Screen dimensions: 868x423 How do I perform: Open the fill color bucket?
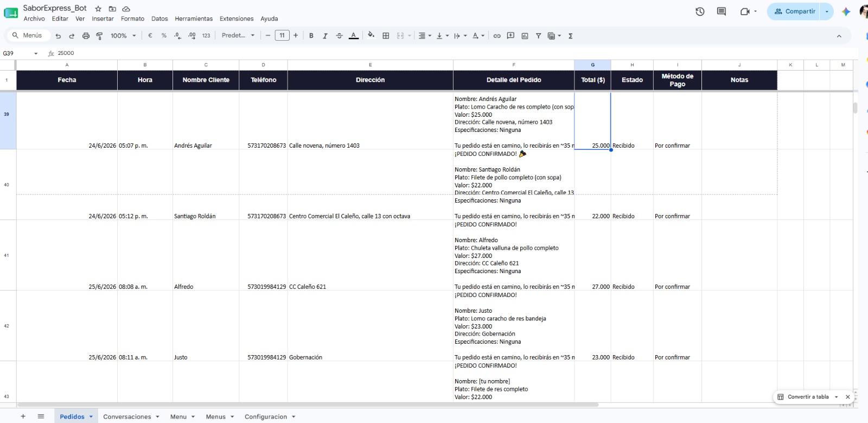(371, 35)
